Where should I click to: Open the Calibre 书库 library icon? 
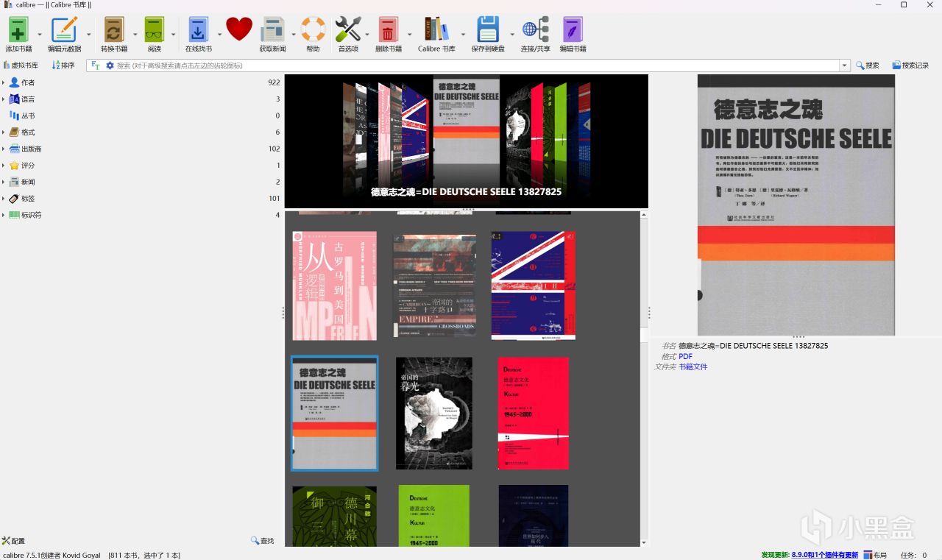pyautogui.click(x=436, y=29)
